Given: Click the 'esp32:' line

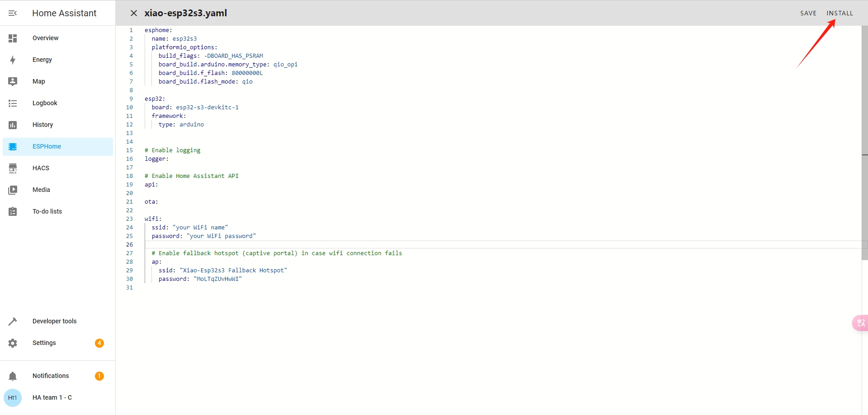Looking at the screenshot, I should (155, 99).
